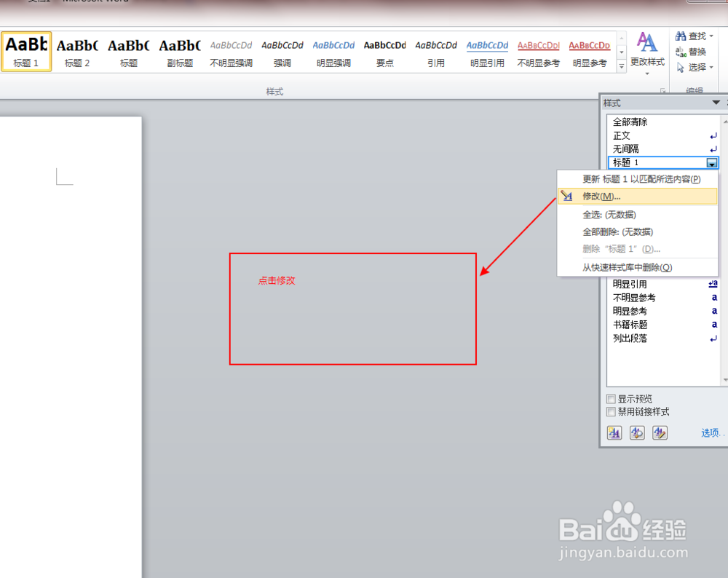Click the 查找 find binoculars icon
Image resolution: width=728 pixels, height=578 pixels.
click(x=681, y=36)
